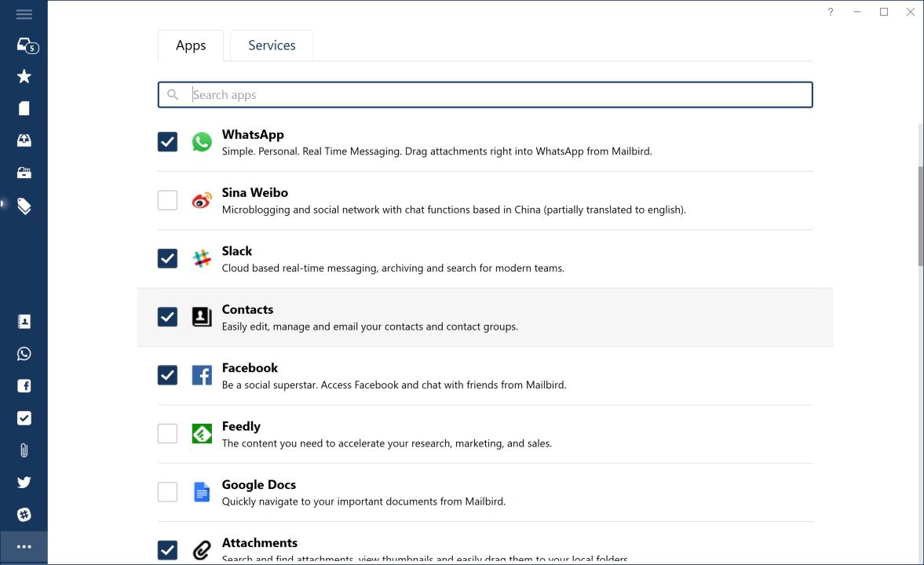Go to the Starred folder star icon

click(24, 77)
